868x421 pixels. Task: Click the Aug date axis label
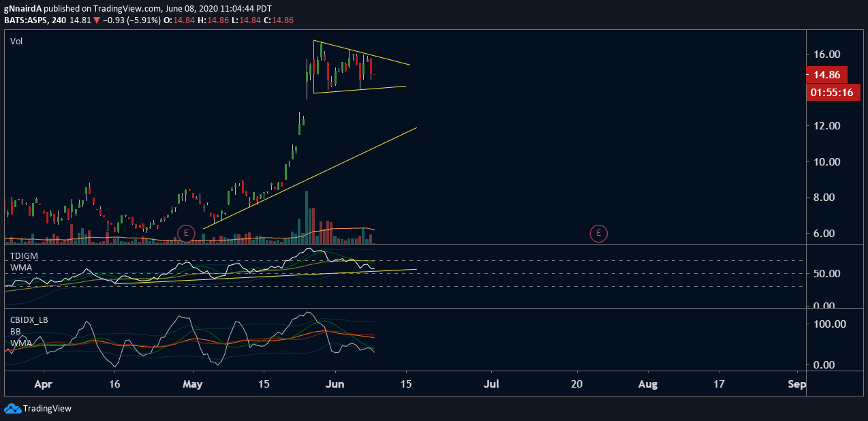point(648,384)
